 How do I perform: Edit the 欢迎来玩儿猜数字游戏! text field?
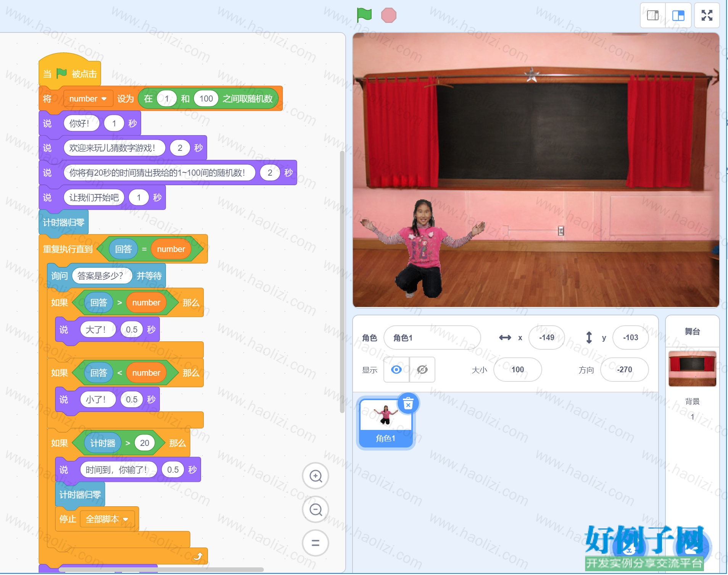coord(114,148)
